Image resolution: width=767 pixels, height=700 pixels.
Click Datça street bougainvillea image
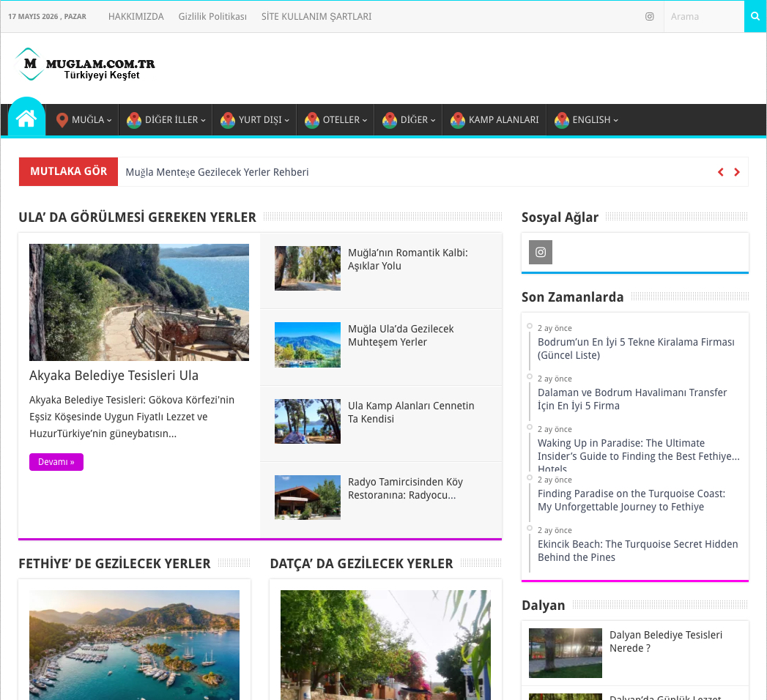pyautogui.click(x=385, y=645)
